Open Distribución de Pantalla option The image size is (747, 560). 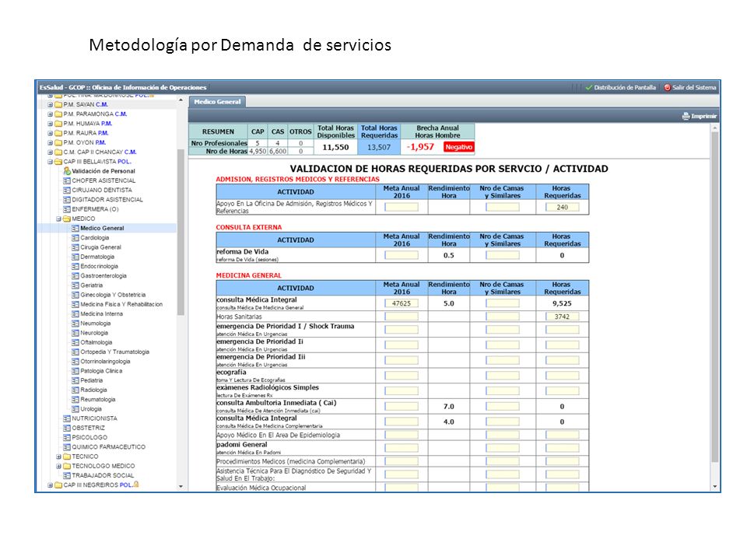(625, 88)
